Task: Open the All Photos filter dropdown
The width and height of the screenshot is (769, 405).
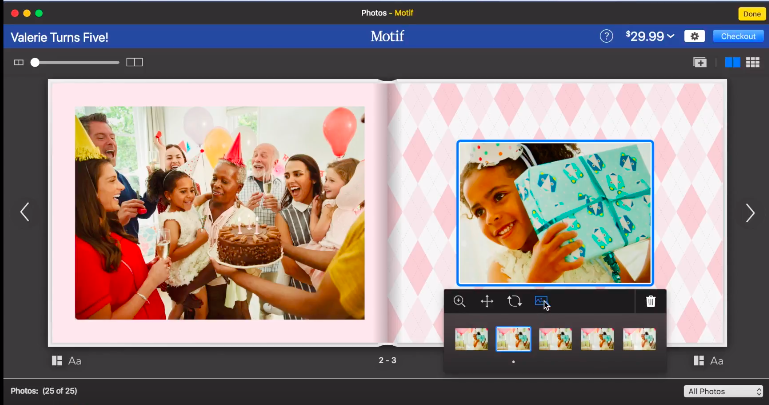Action: (x=723, y=391)
